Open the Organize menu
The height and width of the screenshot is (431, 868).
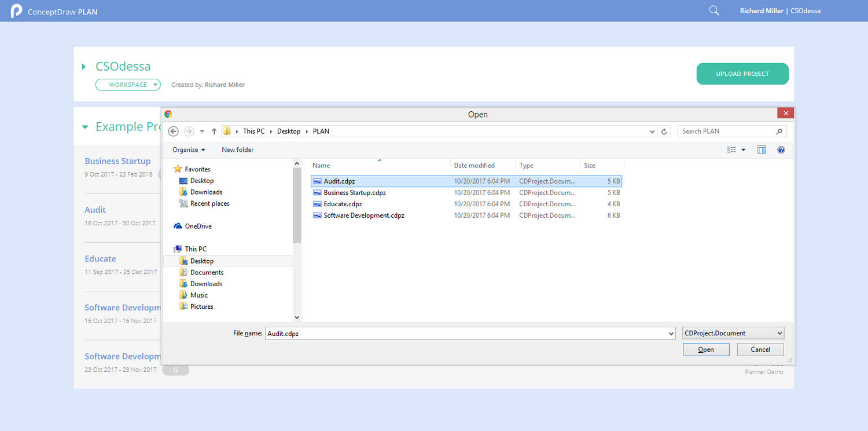tap(189, 150)
